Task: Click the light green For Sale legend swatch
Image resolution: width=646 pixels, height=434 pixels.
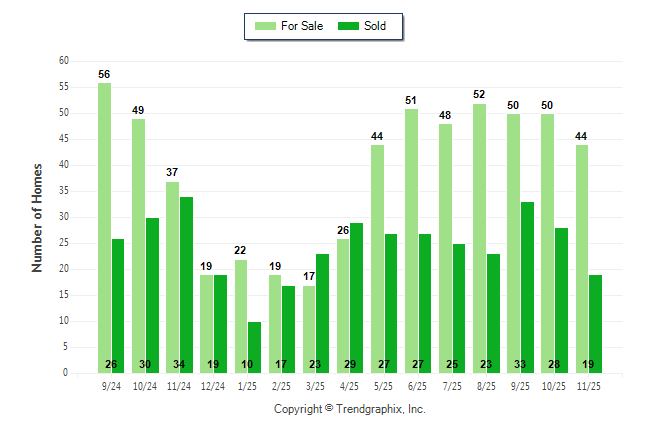Action: click(x=265, y=26)
